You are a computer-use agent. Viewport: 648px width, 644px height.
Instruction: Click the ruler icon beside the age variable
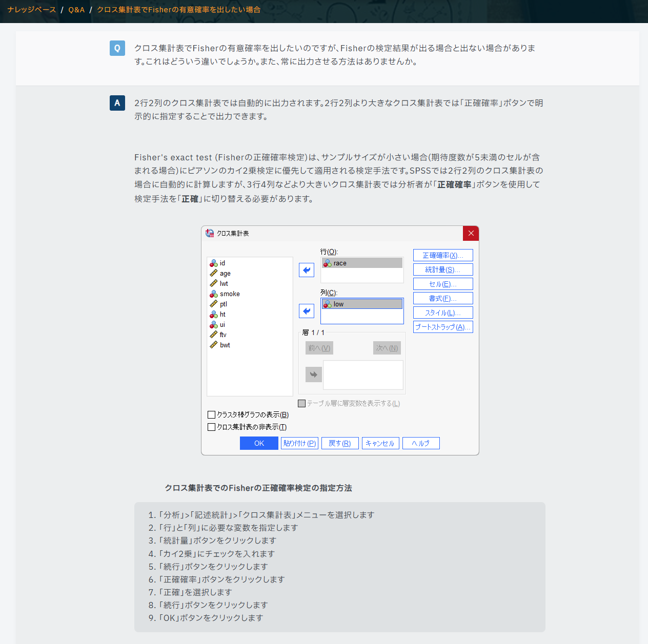click(214, 273)
